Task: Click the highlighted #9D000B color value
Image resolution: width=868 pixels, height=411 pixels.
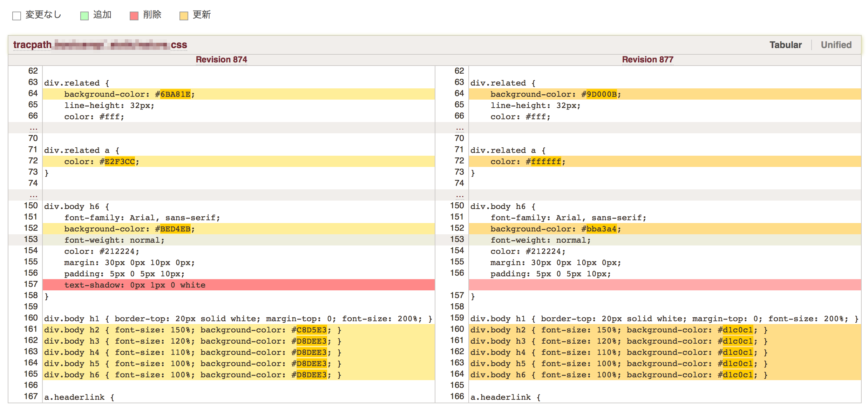Action: [602, 94]
